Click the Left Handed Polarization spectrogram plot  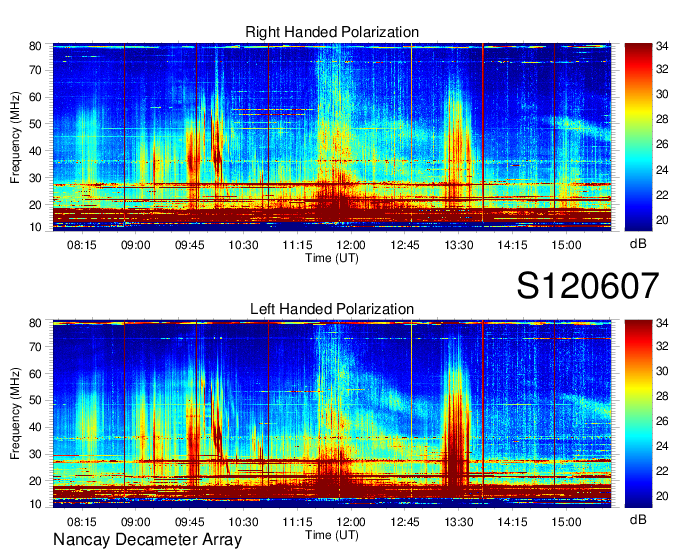[x=332, y=414]
